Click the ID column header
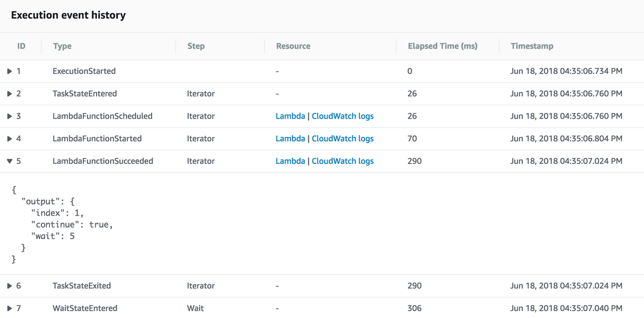Screen dimensions: 644x318 pos(21,46)
